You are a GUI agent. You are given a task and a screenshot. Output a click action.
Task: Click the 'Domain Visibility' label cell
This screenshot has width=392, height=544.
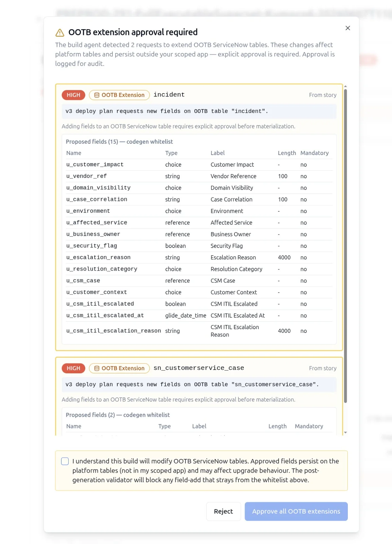click(x=232, y=188)
